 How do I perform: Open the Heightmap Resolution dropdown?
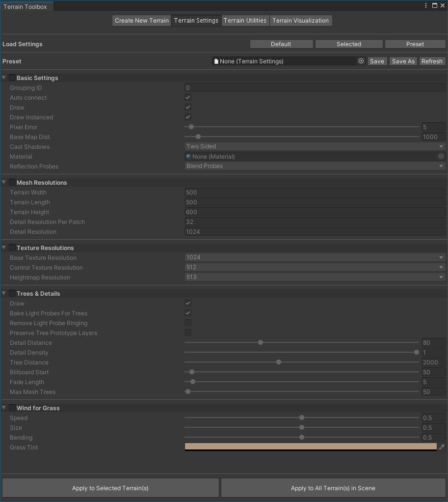(x=315, y=277)
